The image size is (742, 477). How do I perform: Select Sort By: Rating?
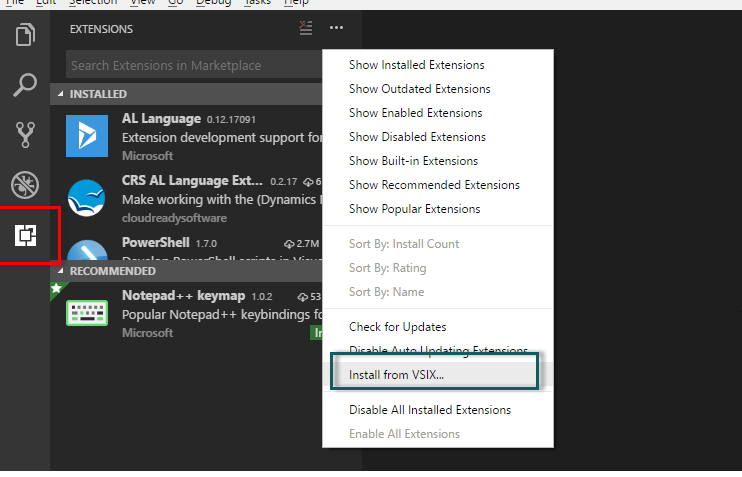click(x=387, y=268)
